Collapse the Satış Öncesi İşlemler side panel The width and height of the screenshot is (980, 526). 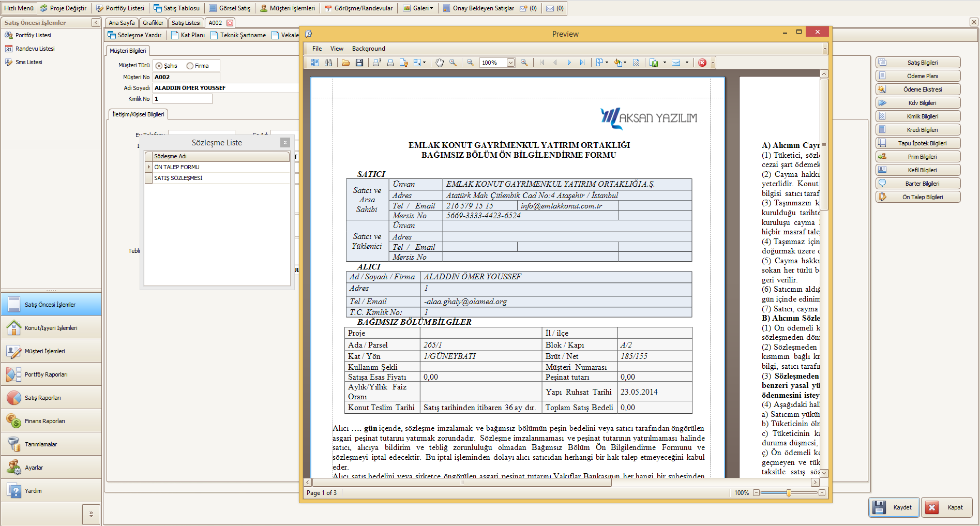click(x=96, y=23)
